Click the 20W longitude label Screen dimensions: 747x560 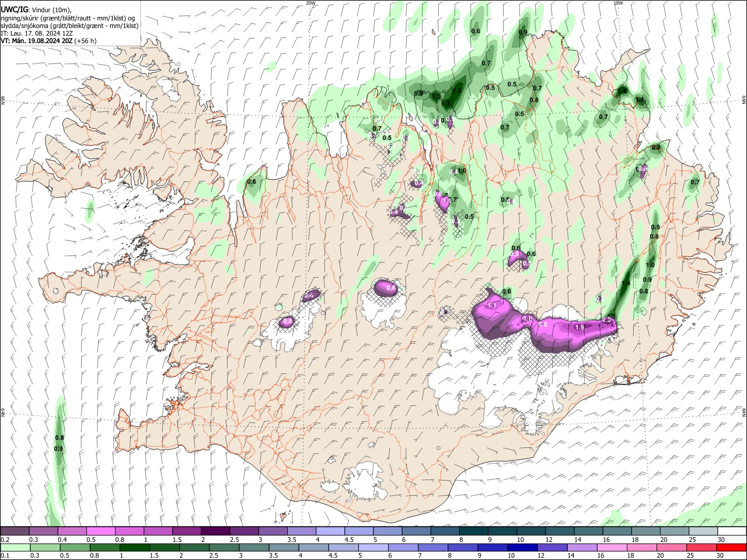[310, 3]
